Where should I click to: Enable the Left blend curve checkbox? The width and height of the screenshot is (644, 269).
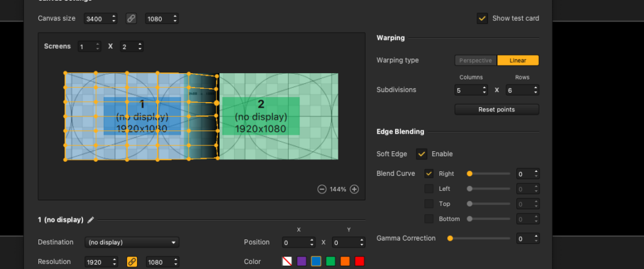(x=429, y=189)
